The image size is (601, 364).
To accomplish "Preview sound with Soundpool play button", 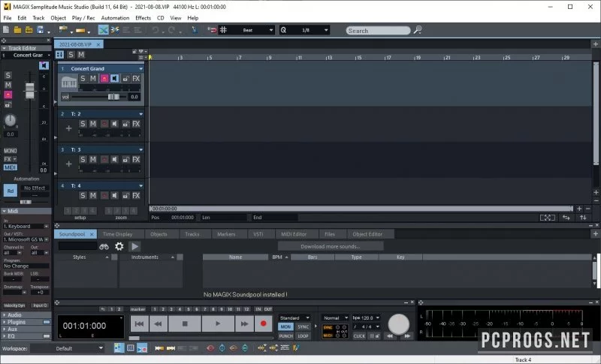I will 134,246.
